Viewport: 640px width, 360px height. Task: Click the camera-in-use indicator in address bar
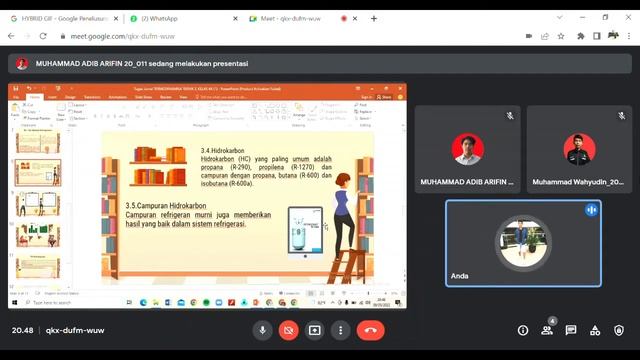[x=529, y=36]
